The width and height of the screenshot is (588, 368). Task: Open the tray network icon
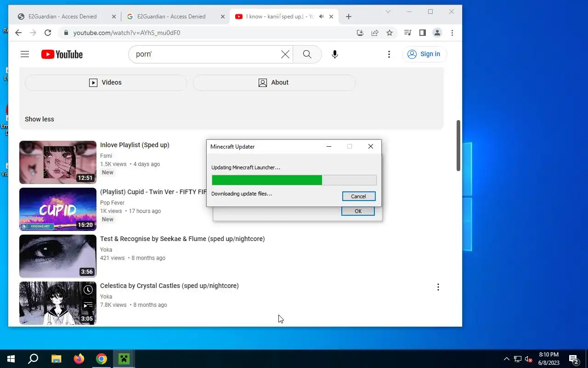tap(518, 359)
